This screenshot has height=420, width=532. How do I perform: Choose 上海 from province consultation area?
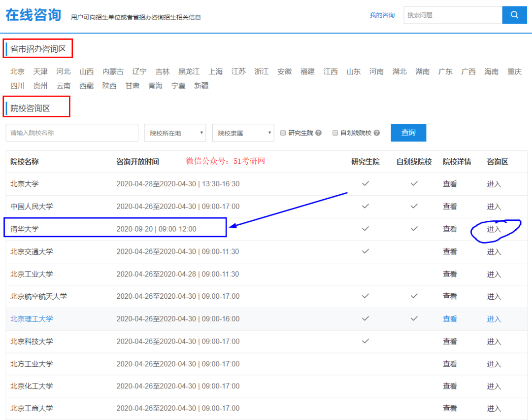click(215, 71)
